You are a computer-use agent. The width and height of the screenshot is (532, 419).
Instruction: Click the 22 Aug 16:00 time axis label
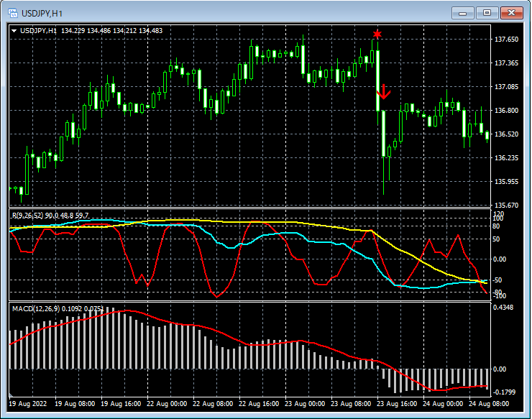(258, 404)
